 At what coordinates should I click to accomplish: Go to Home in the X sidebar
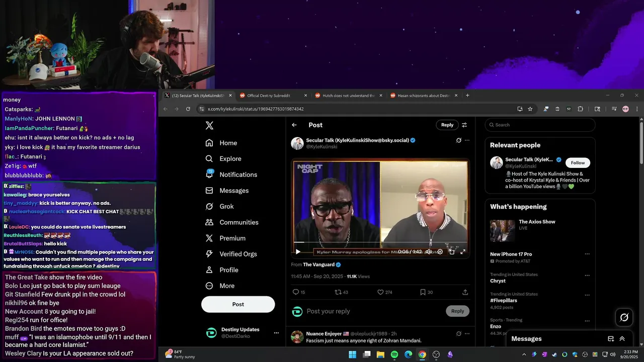pyautogui.click(x=221, y=143)
